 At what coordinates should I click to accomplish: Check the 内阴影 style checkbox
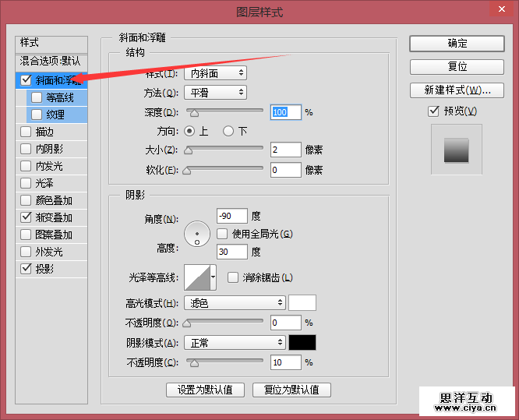(26, 149)
